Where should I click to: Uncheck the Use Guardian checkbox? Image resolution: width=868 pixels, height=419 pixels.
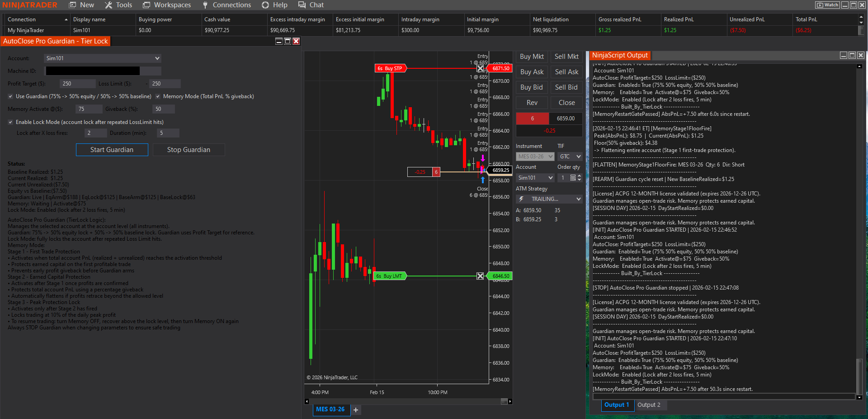click(x=10, y=96)
